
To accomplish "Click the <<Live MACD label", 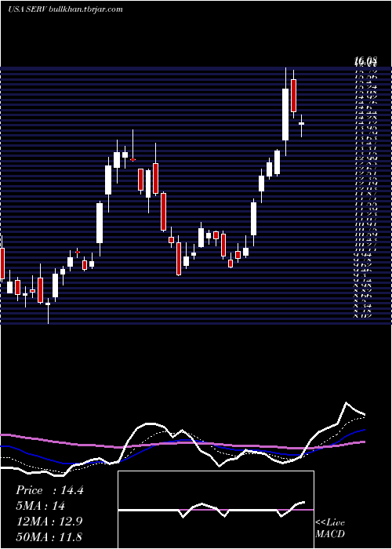I will 330,529.
